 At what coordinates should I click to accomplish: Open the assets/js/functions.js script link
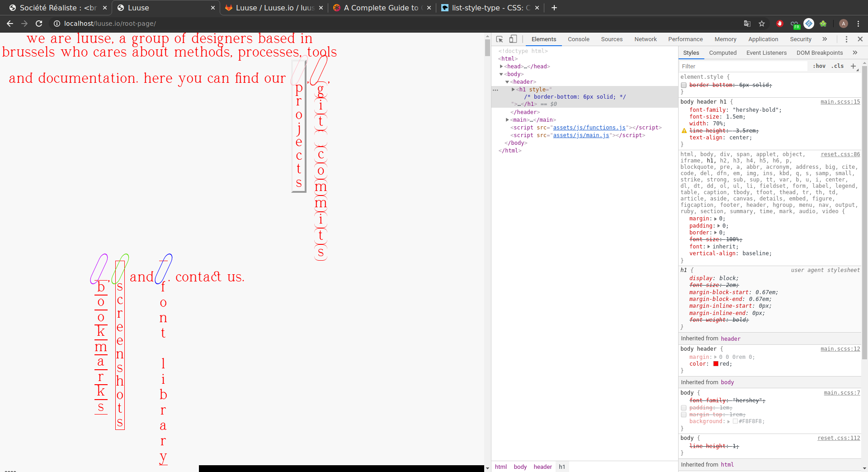pos(589,128)
